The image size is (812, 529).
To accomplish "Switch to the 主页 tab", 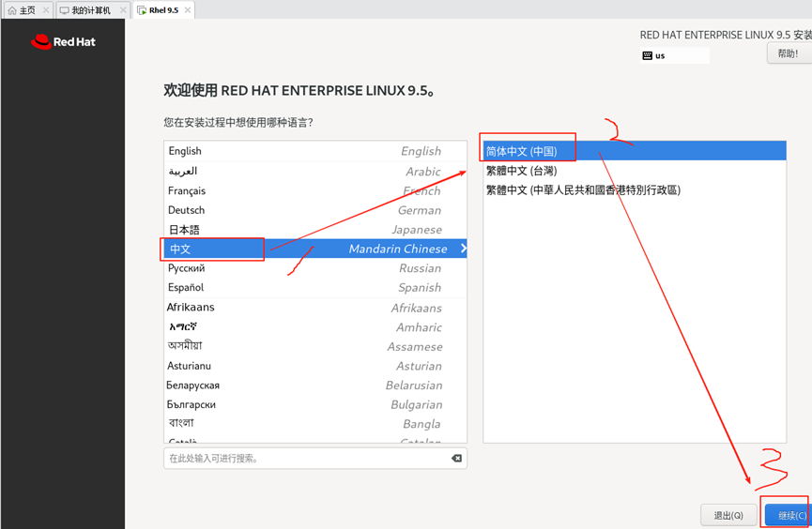I will 27,9.
